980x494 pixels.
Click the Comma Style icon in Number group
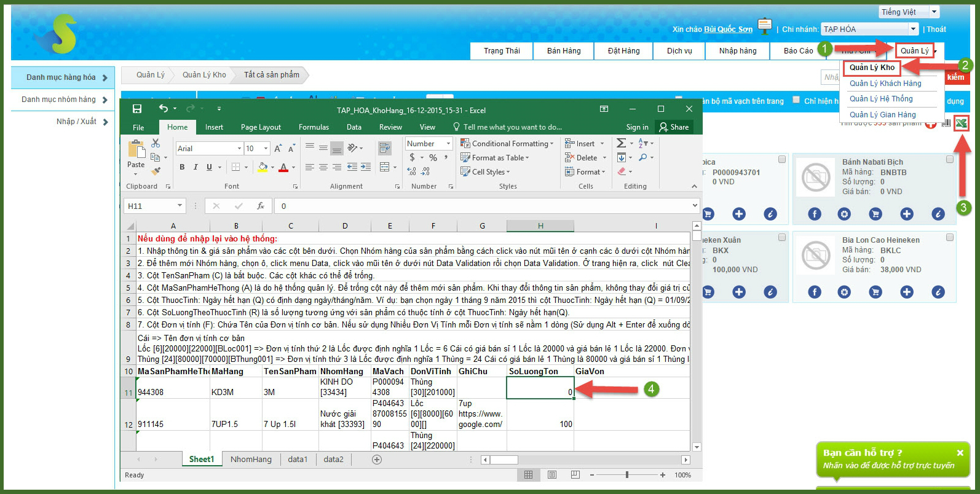446,158
